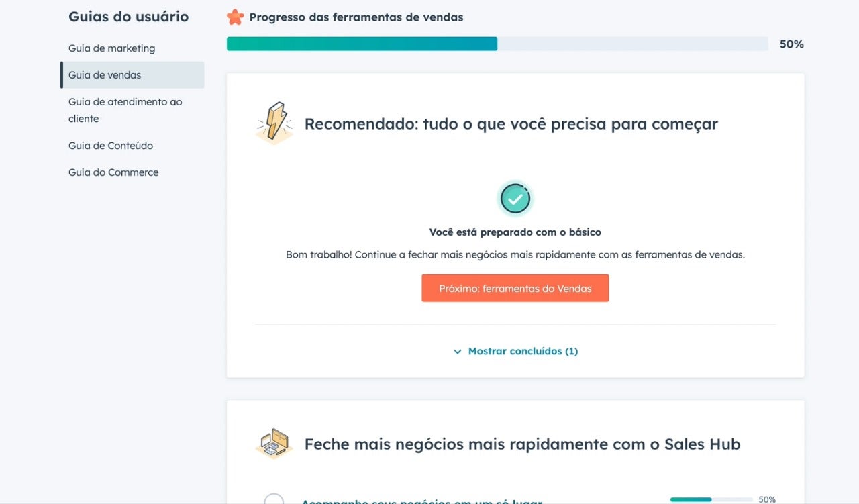Select the empty circle for the first Sales Hub task
859x504 pixels.
pyautogui.click(x=274, y=499)
